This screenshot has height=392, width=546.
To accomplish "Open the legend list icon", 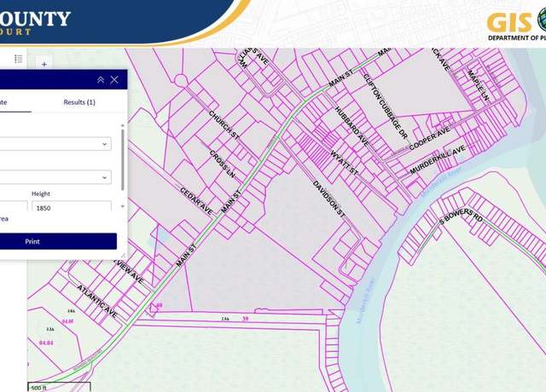I will 19,59.
